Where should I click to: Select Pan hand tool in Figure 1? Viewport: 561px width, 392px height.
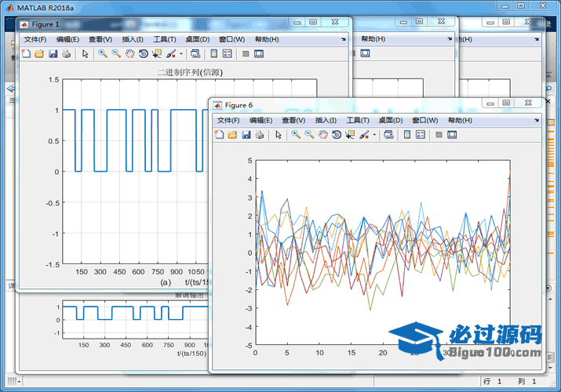click(x=129, y=54)
